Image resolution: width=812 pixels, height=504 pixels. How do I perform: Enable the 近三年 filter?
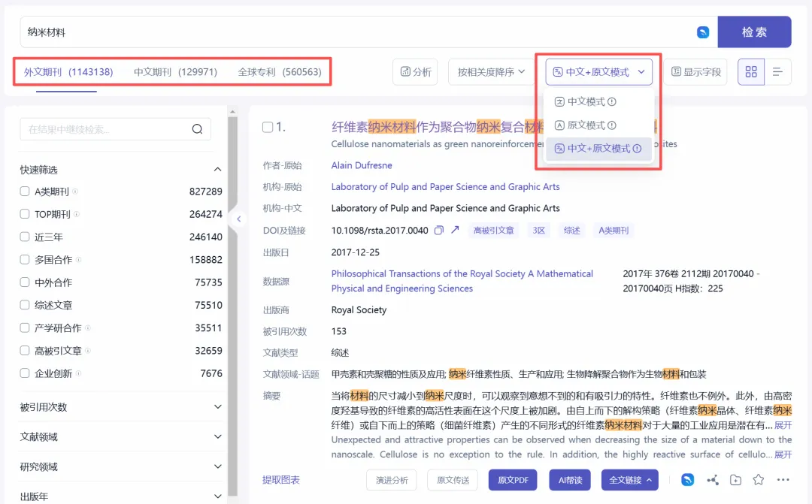(24, 237)
